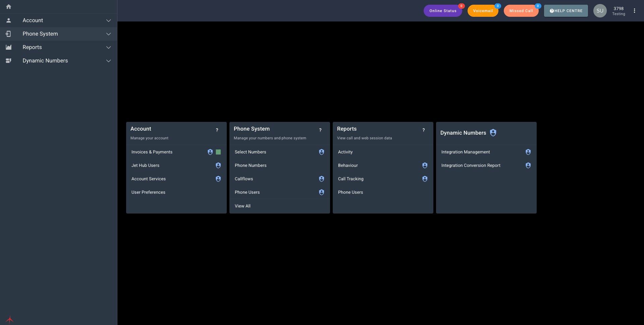
Task: Open the Online Status button
Action: pyautogui.click(x=443, y=11)
